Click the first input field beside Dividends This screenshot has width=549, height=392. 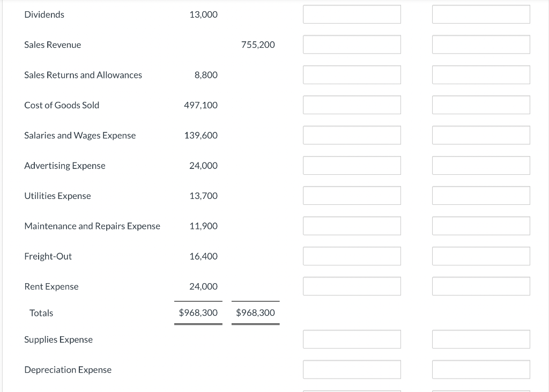pyautogui.click(x=352, y=14)
